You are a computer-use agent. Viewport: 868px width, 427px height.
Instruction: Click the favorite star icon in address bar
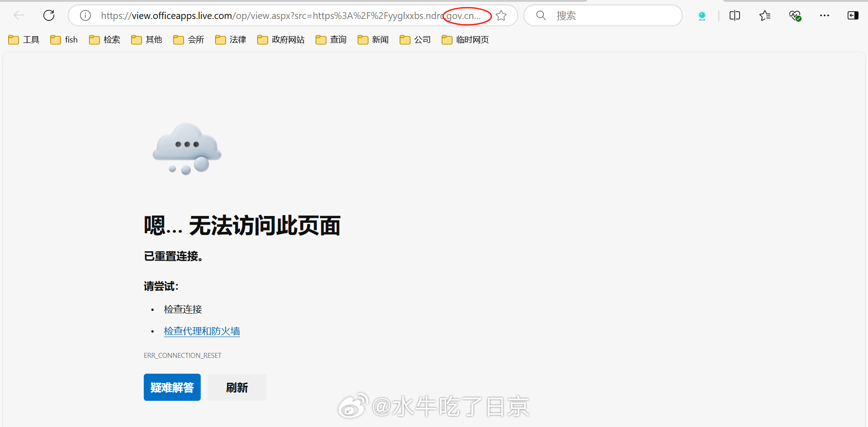[501, 16]
